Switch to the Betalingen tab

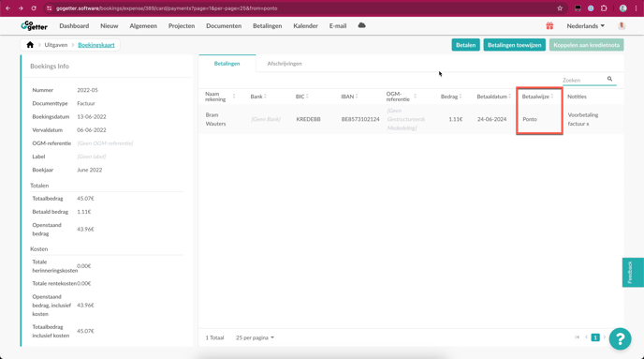(x=227, y=64)
